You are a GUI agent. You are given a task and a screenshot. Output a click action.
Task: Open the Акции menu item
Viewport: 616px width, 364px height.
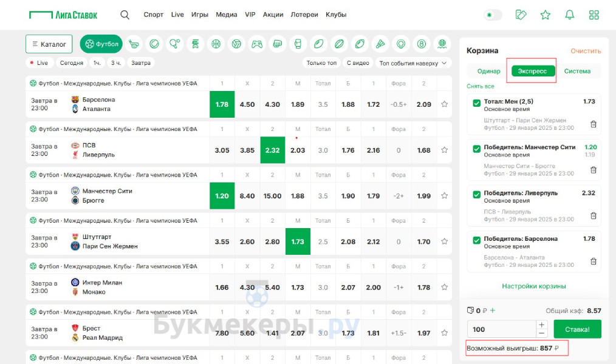(x=273, y=15)
